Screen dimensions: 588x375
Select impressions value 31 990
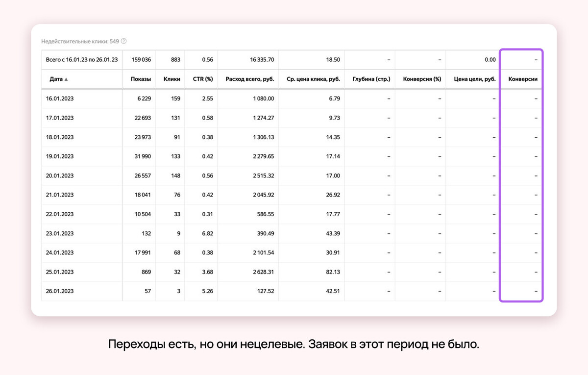[143, 156]
